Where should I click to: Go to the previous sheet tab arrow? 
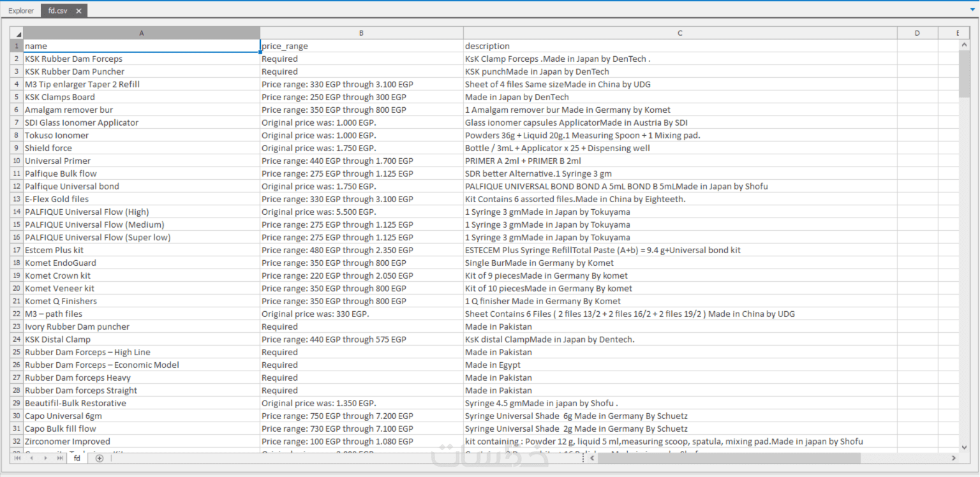(x=31, y=458)
